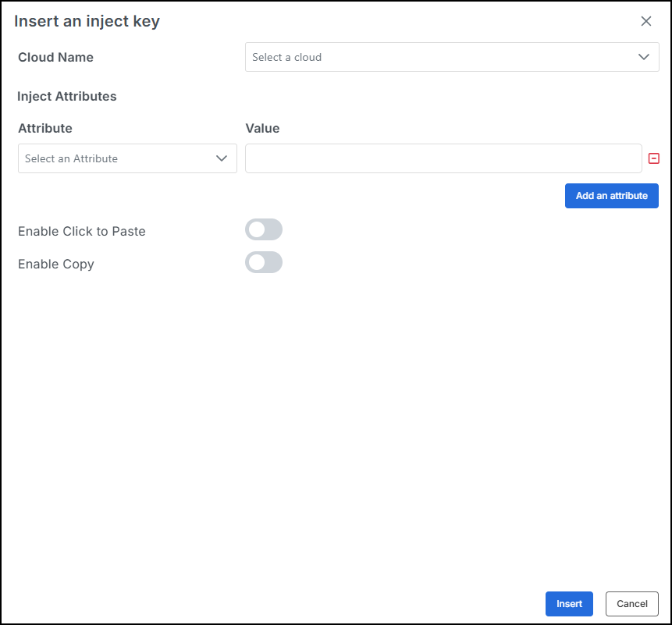This screenshot has height=625, width=672.
Task: Click the Enable Copy label text
Action: [x=56, y=265]
